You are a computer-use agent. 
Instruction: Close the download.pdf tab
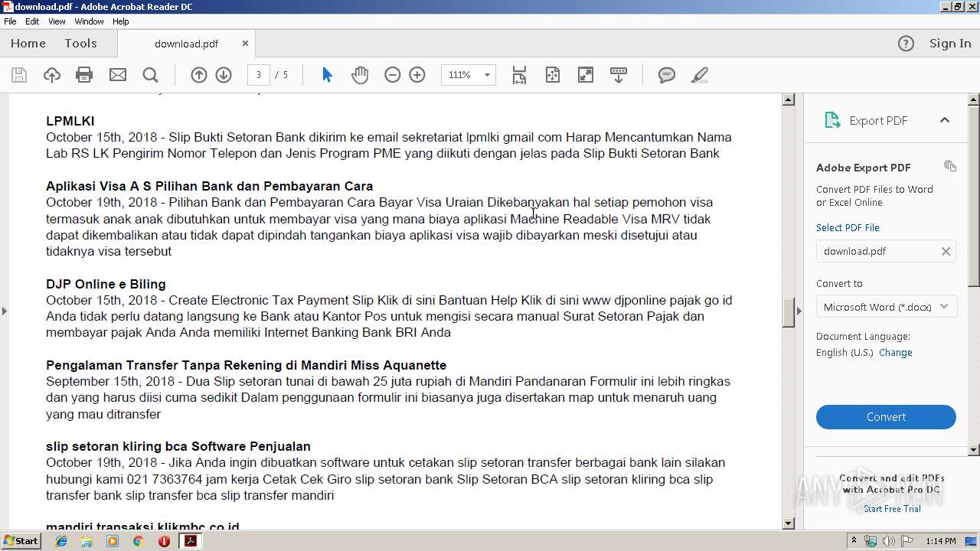[245, 44]
